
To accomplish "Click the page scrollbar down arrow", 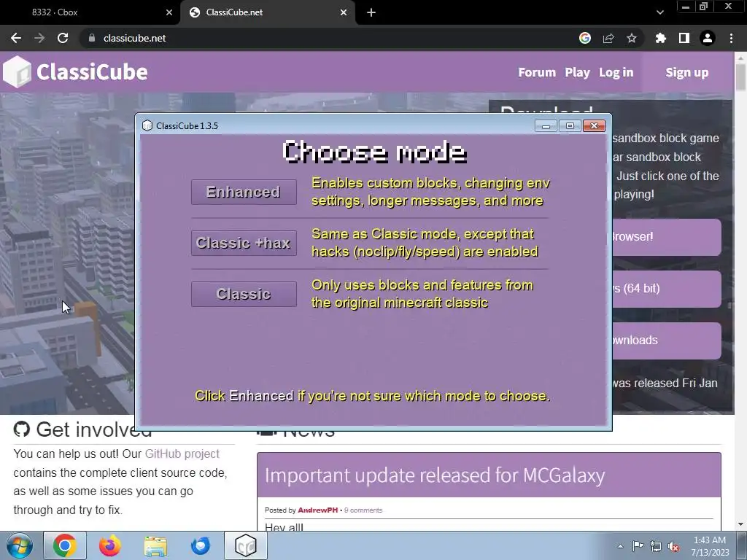I will [x=741, y=524].
